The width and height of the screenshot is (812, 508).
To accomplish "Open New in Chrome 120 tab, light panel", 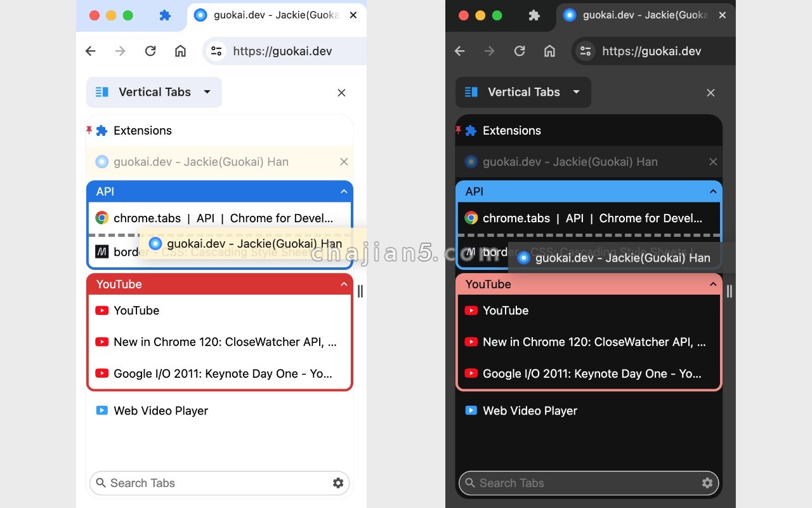I will click(x=219, y=342).
